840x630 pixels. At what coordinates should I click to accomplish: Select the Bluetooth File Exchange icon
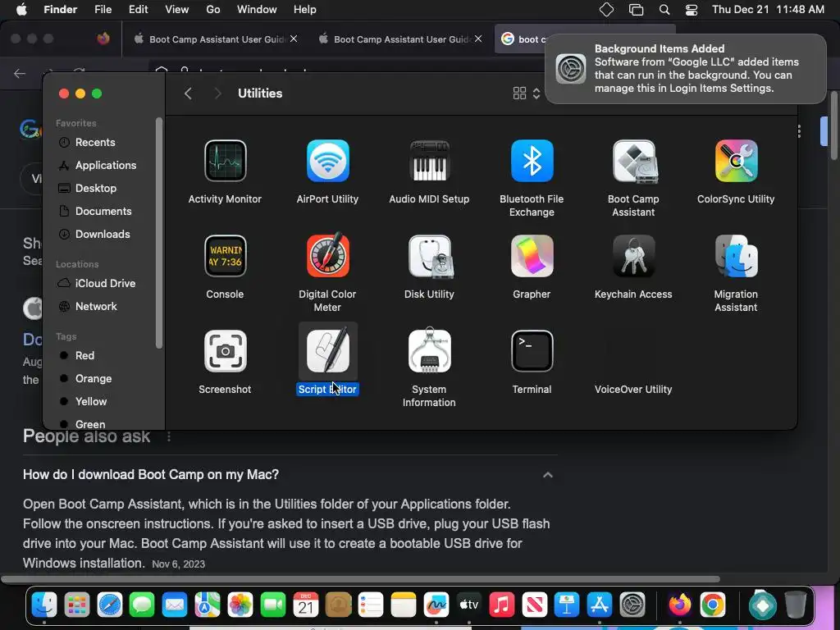point(532,161)
